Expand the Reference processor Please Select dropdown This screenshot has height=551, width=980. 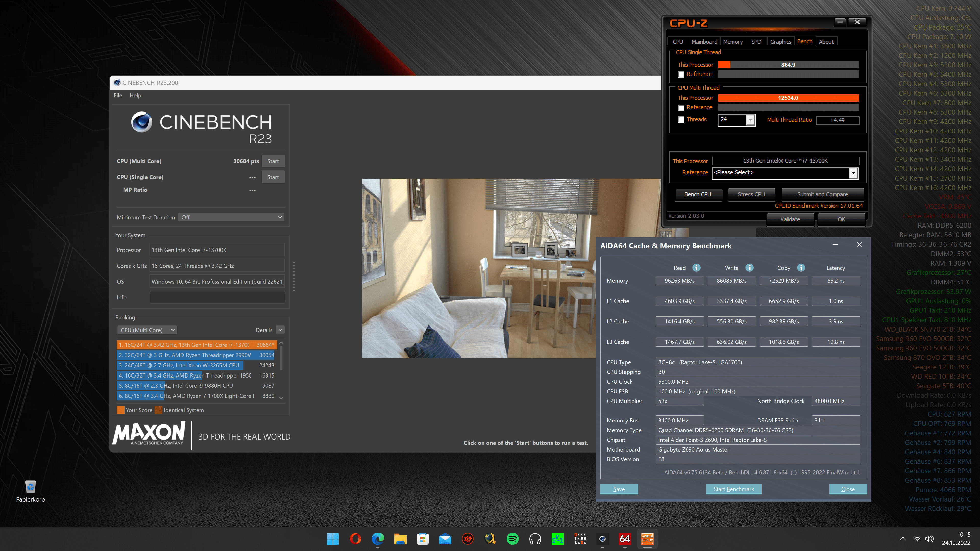tap(853, 173)
